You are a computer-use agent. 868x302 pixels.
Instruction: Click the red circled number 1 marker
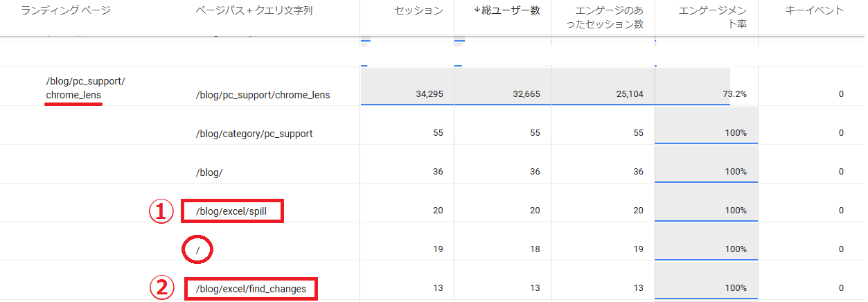161,211
